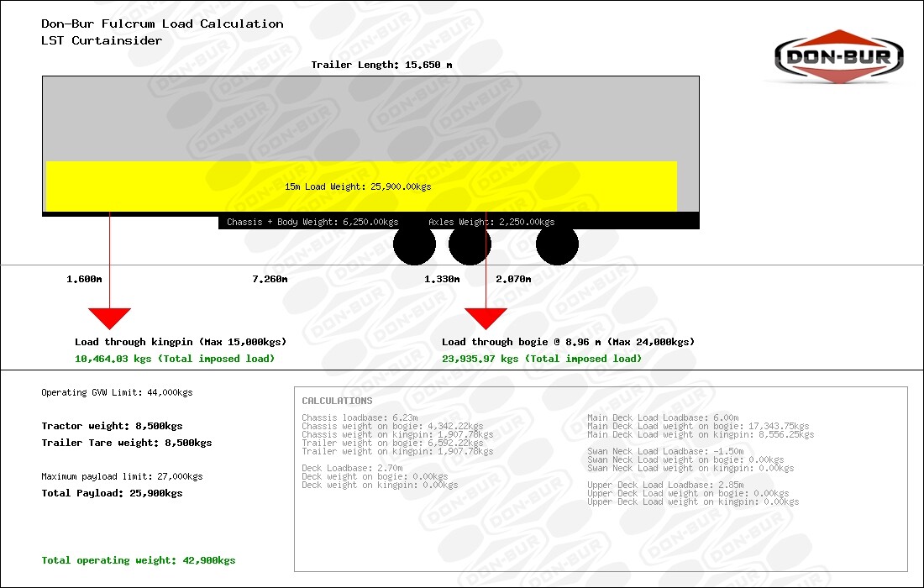Click '15m Load Weight: 25,900.00kgs' label
The image size is (924, 588).
pyautogui.click(x=358, y=186)
